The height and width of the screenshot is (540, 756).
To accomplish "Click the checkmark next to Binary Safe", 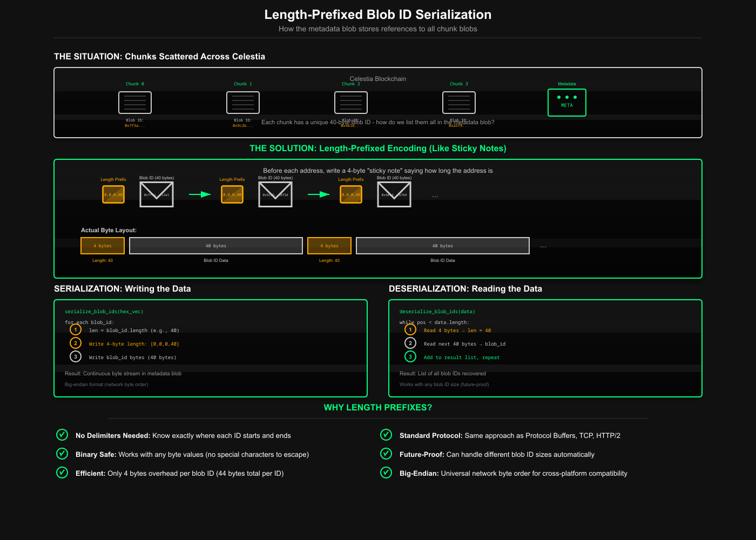I will point(62,454).
